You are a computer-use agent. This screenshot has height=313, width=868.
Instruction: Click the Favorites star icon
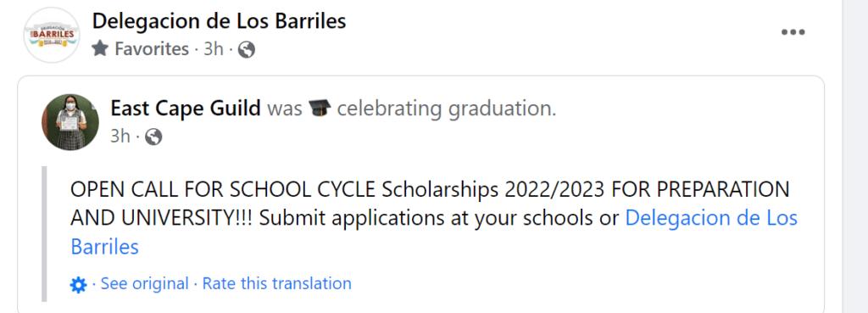click(x=100, y=49)
